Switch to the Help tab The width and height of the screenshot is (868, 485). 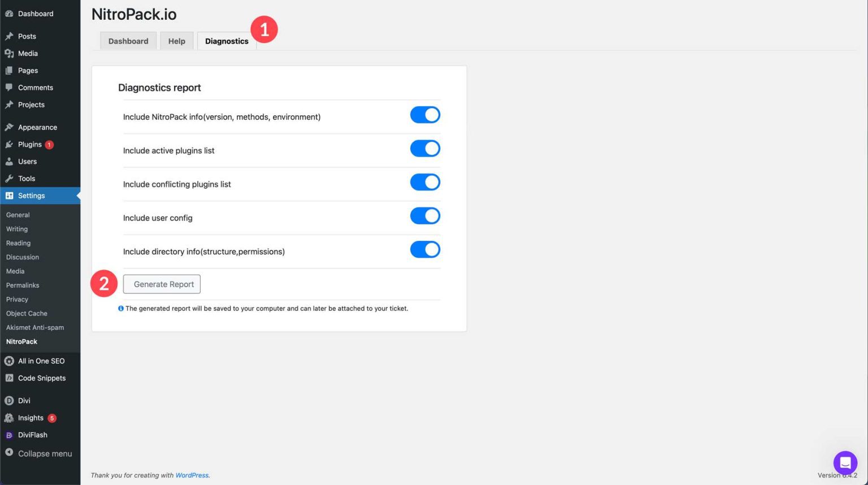[176, 41]
